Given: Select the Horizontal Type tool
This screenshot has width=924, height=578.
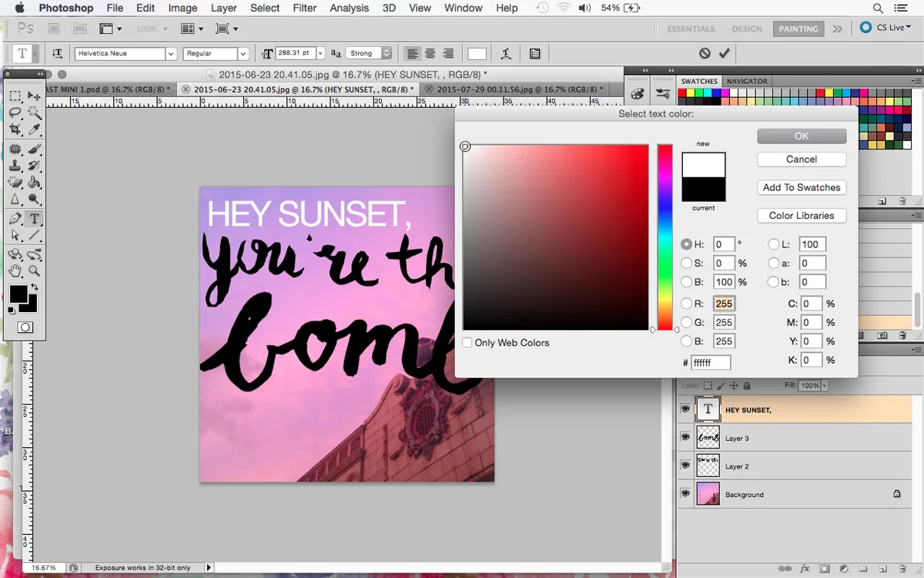Looking at the screenshot, I should point(34,219).
